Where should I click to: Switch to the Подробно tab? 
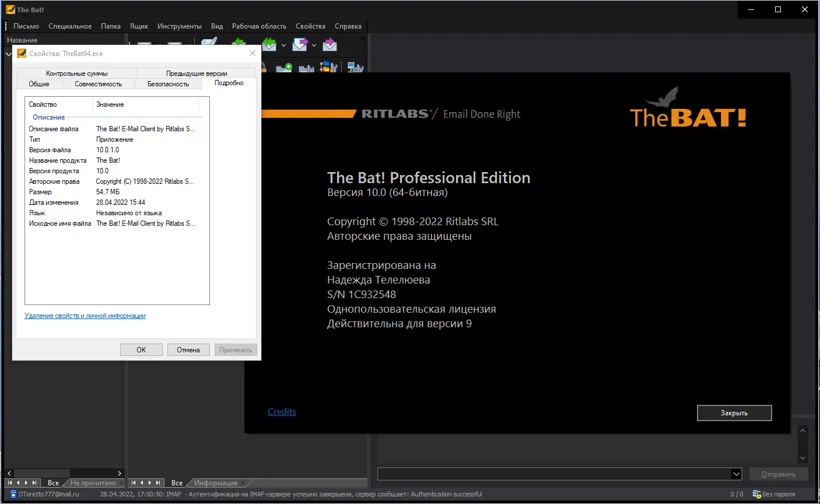point(229,83)
